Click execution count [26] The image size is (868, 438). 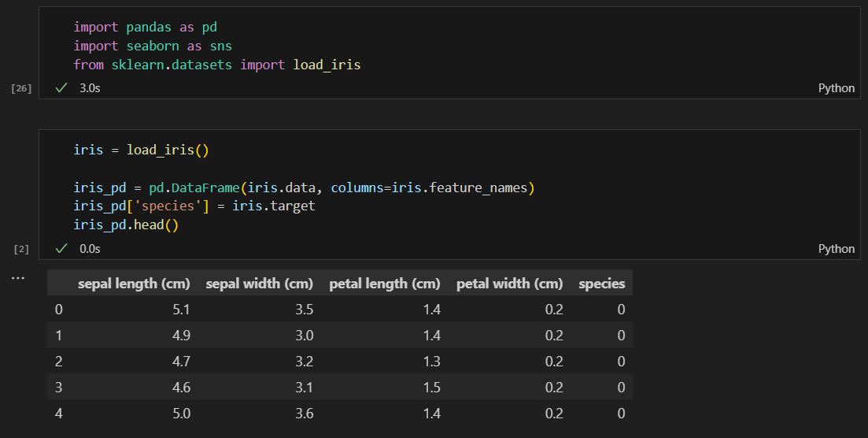21,88
